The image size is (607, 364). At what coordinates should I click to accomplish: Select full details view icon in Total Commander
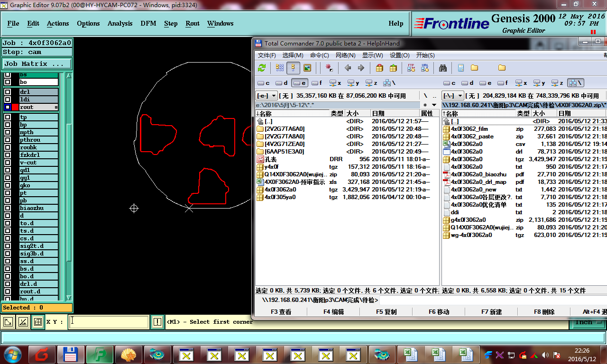293,68
